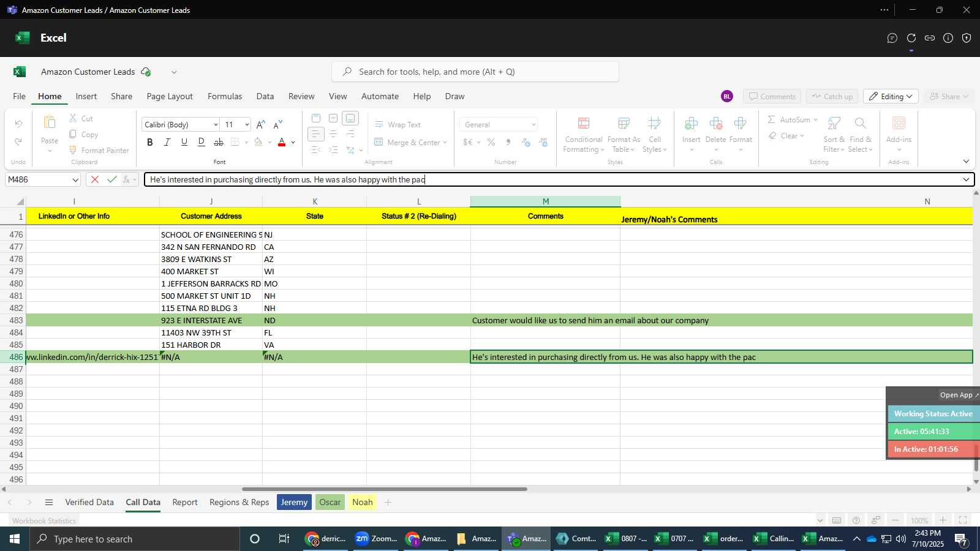Switch to the Verified Data sheet
The height and width of the screenshot is (551, 980).
click(89, 502)
